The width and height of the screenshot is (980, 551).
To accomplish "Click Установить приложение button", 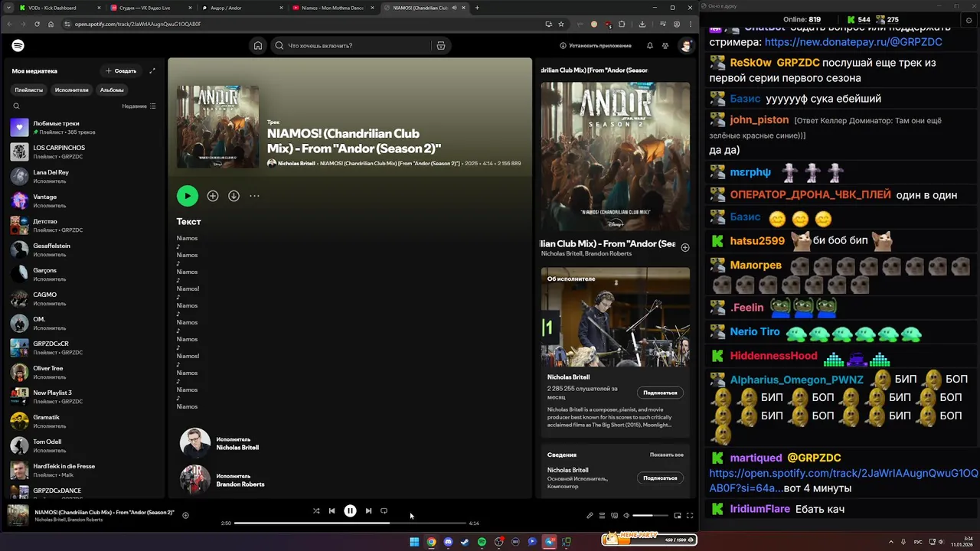I will 596,46.
